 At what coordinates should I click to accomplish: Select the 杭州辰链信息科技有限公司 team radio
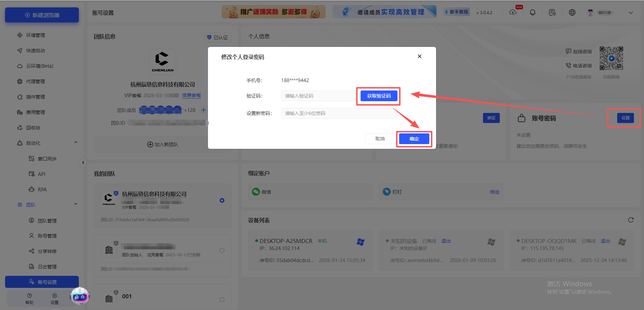coord(222,200)
